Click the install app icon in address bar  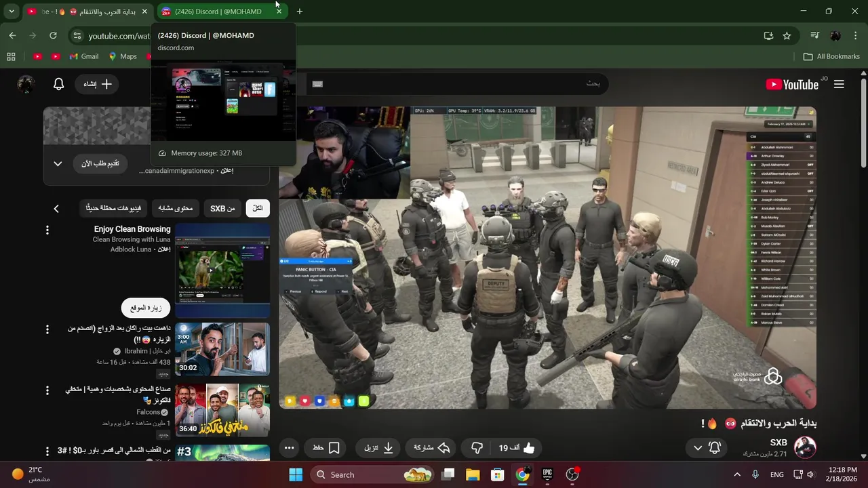[x=768, y=36]
